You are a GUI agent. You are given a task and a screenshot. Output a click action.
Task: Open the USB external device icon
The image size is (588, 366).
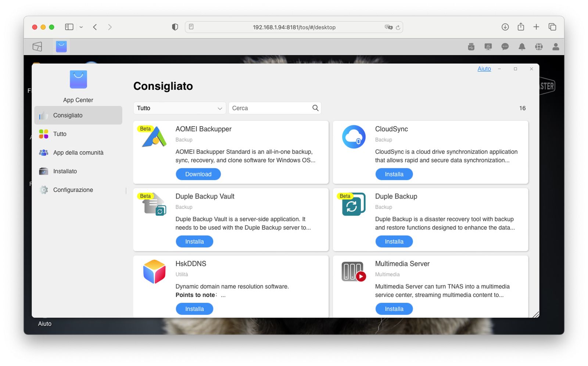(x=471, y=47)
